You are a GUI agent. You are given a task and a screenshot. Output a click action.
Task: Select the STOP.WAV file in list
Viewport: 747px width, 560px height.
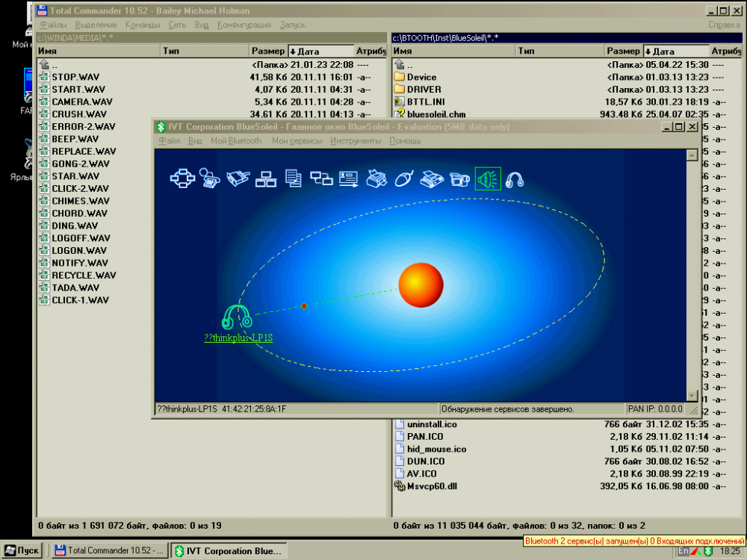pos(75,77)
